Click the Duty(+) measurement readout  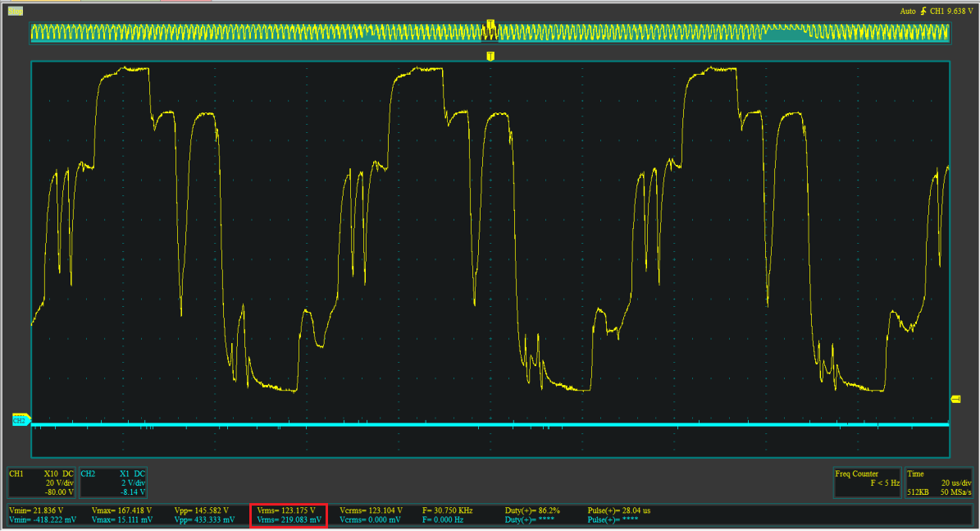tap(532, 510)
